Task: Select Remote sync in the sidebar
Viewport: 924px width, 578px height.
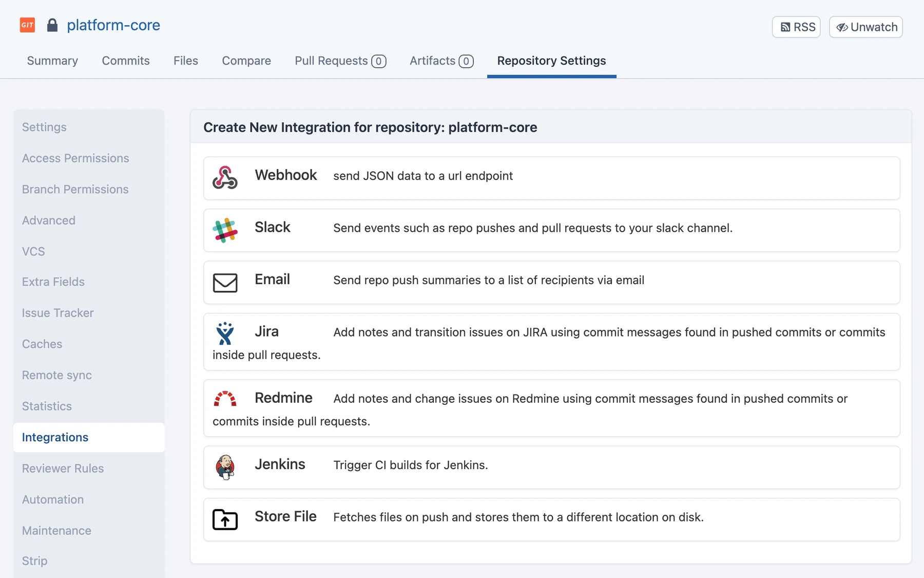Action: (x=89, y=375)
